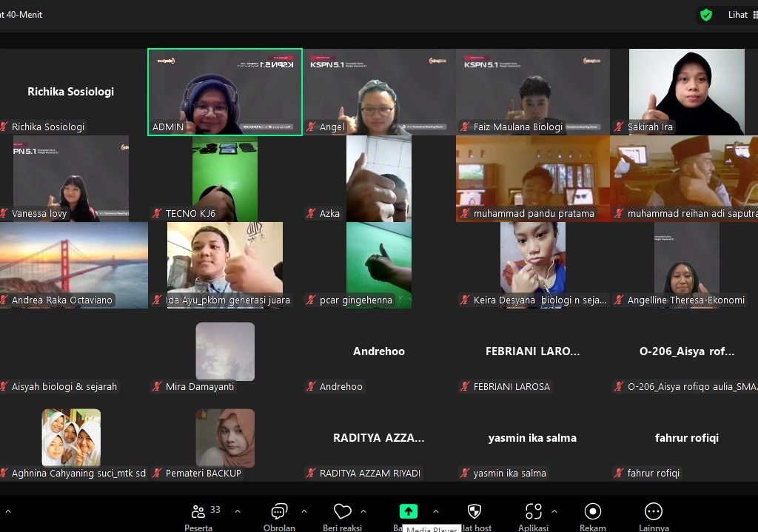758x532 pixels.
Task: Expand the arrow next to Beri reaksi
Action: click(x=363, y=511)
